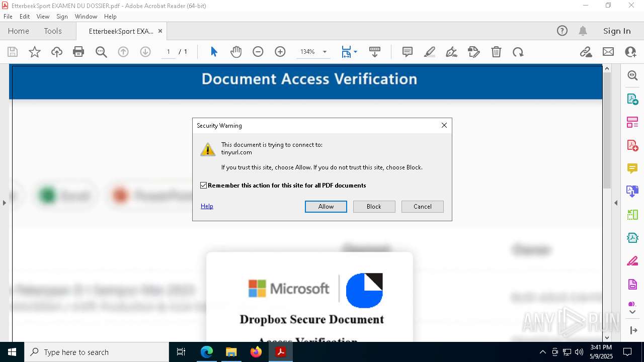Toggle Remember this action checkbox
Image resolution: width=644 pixels, height=362 pixels.
(204, 186)
